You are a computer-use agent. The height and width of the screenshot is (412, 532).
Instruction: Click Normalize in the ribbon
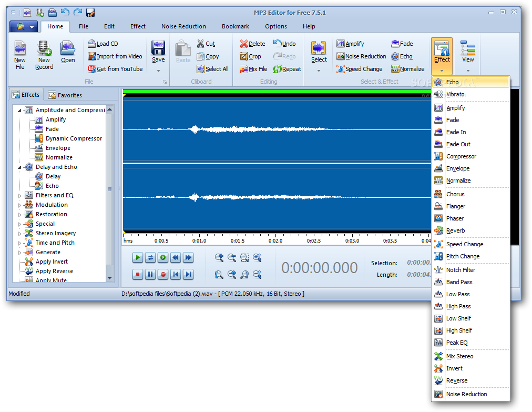tap(407, 69)
